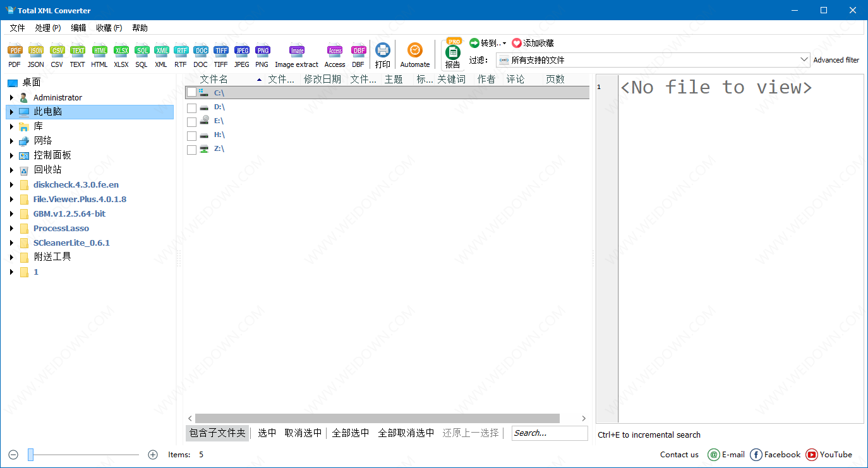Expand the Administrator tree node
The image size is (868, 468).
click(11, 98)
